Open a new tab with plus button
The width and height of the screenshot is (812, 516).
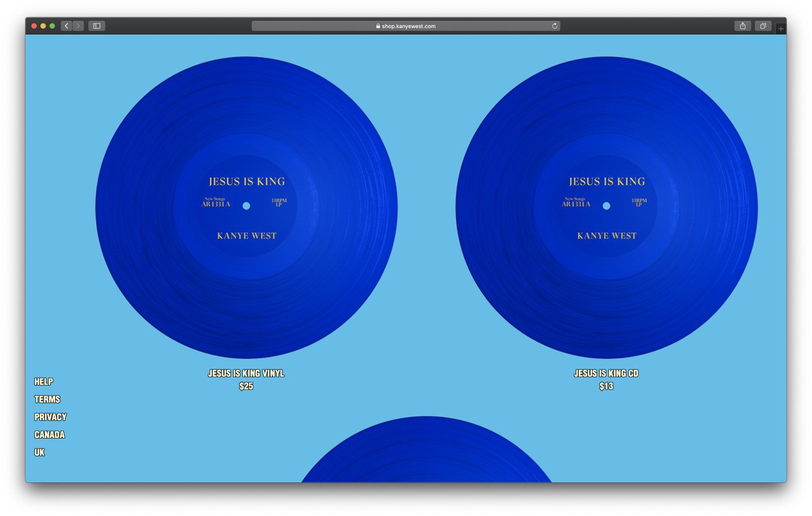pyautogui.click(x=780, y=29)
